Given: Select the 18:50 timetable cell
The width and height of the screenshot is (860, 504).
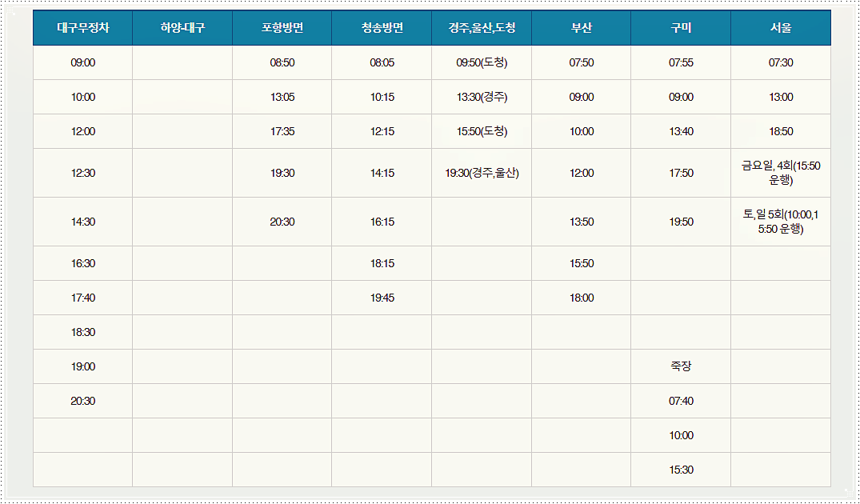Looking at the screenshot, I should coord(781,131).
